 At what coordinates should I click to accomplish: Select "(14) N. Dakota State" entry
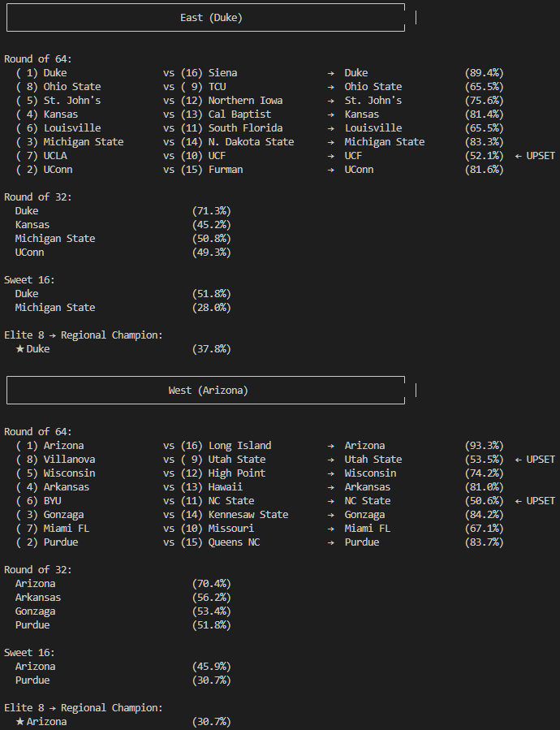[238, 142]
